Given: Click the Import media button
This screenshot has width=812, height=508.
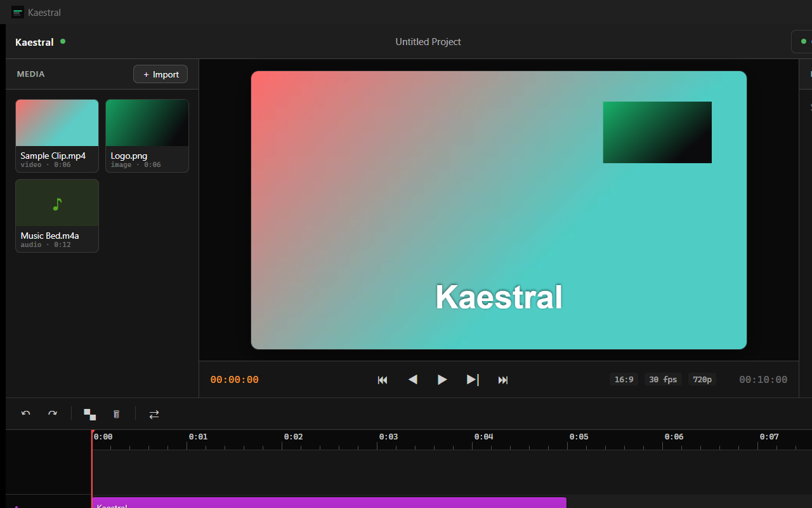Looking at the screenshot, I should (x=160, y=74).
